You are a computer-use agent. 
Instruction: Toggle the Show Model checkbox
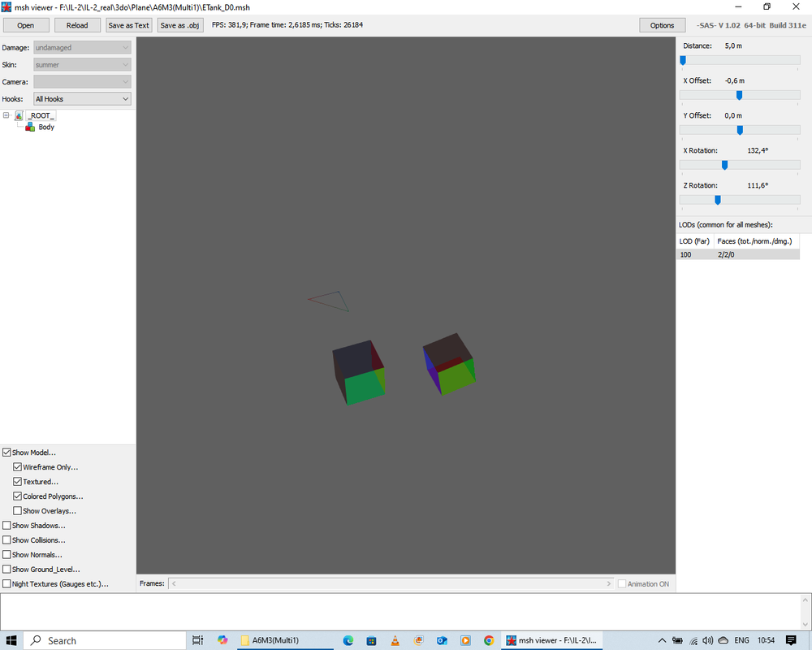click(6, 453)
